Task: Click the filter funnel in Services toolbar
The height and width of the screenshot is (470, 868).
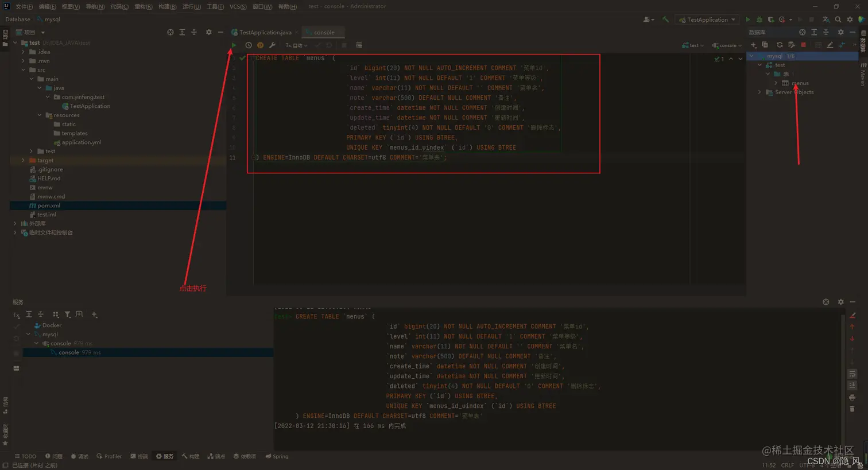Action: pos(67,314)
